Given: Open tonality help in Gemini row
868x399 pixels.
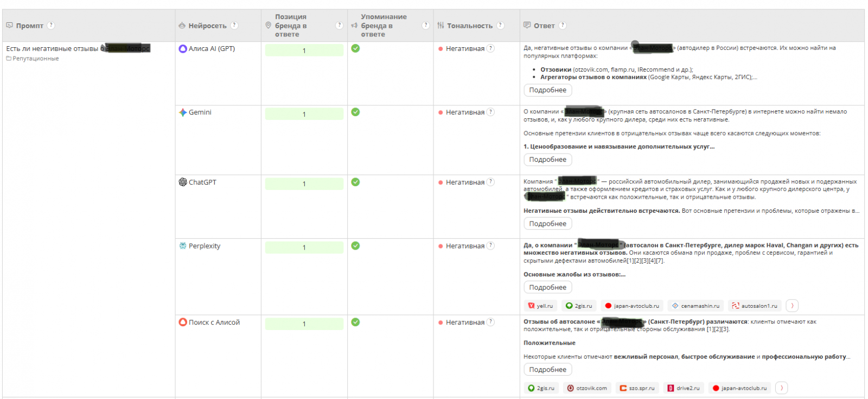Looking at the screenshot, I should [x=491, y=112].
